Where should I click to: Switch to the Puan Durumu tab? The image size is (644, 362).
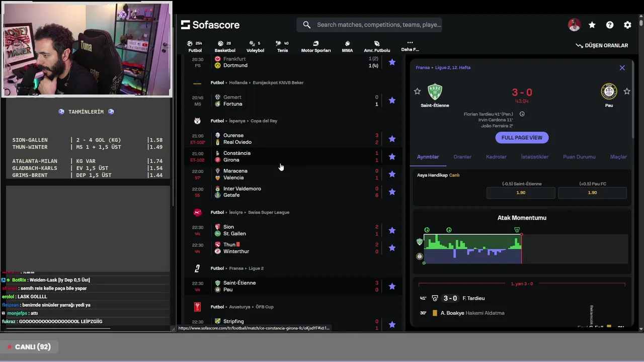pos(579,157)
